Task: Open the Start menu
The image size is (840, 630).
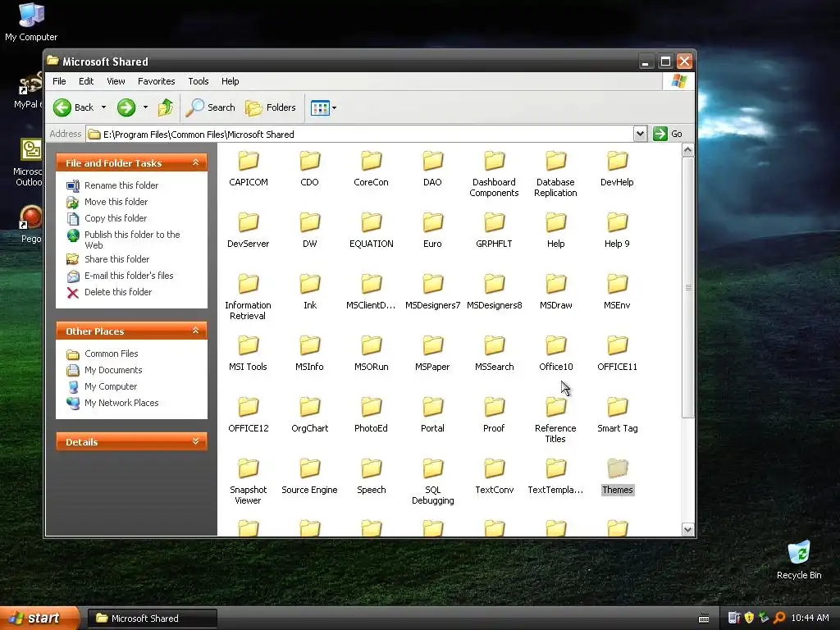Action: [39, 619]
